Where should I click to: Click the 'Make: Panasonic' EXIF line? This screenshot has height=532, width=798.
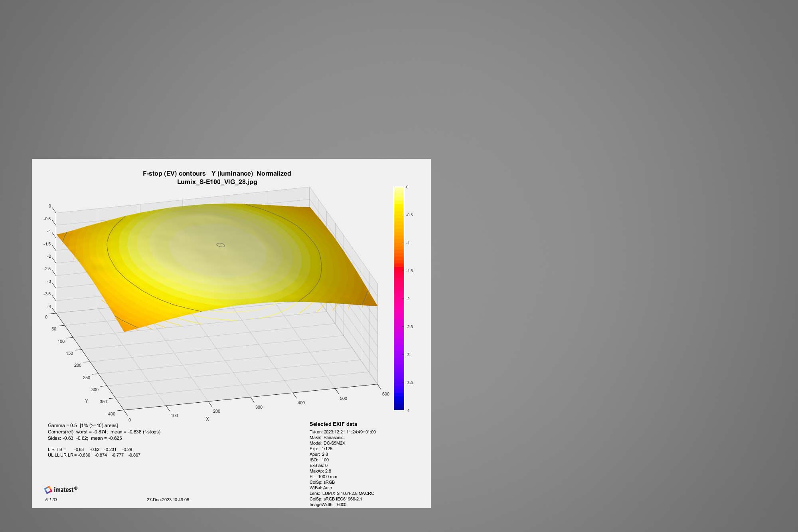click(326, 437)
